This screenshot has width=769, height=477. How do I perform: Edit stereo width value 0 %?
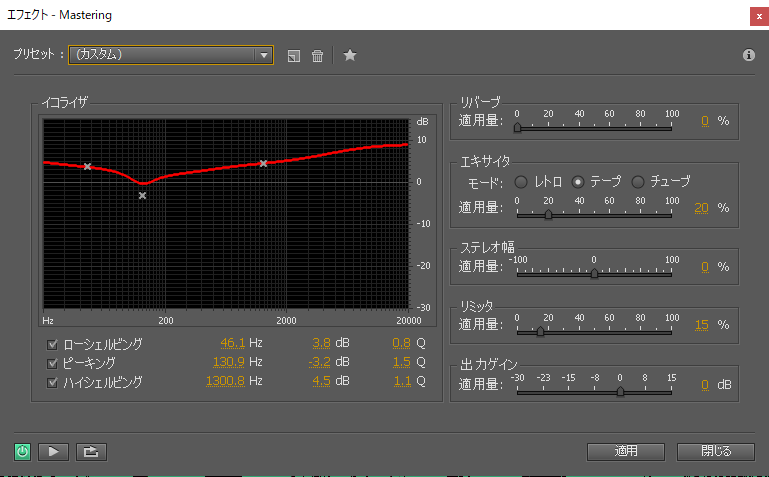coord(705,267)
